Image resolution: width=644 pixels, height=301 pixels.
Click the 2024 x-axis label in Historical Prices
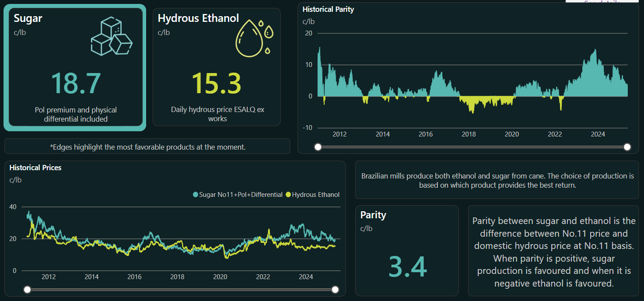tap(306, 276)
